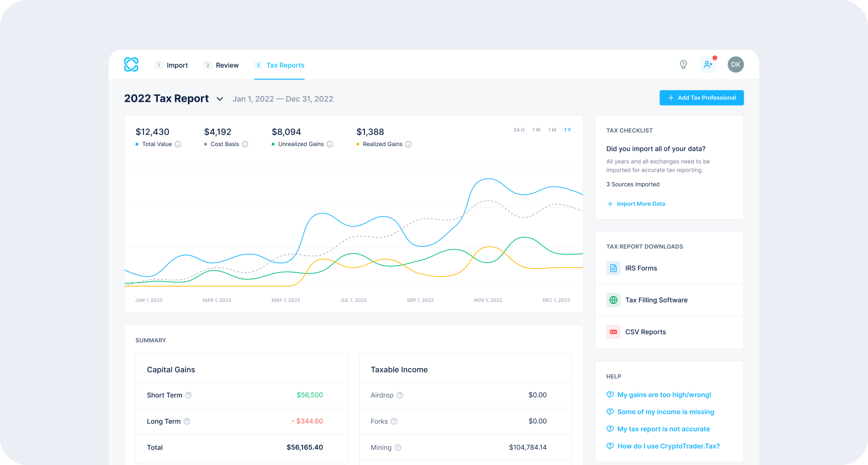
Task: Click info icon next to Realized Gains
Action: pyautogui.click(x=408, y=144)
